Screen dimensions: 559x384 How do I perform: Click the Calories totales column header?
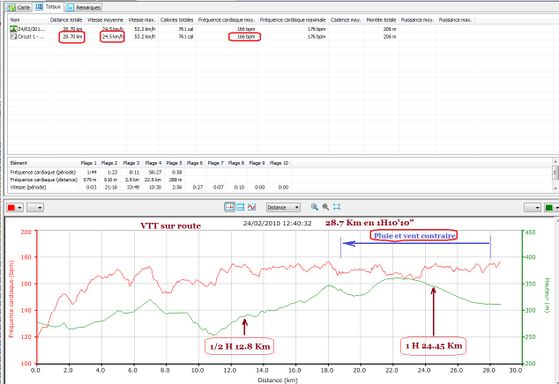[x=177, y=20]
